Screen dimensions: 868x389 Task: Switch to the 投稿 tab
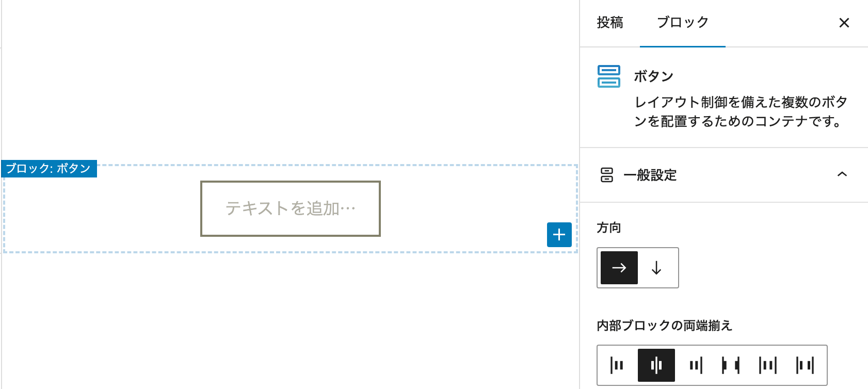[x=610, y=23]
